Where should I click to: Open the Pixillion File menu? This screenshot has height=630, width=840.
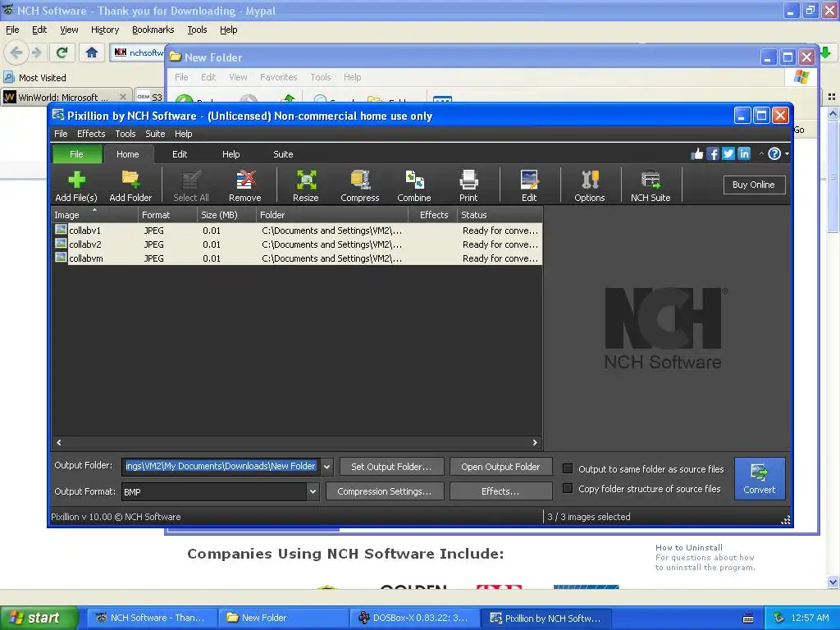tap(61, 134)
